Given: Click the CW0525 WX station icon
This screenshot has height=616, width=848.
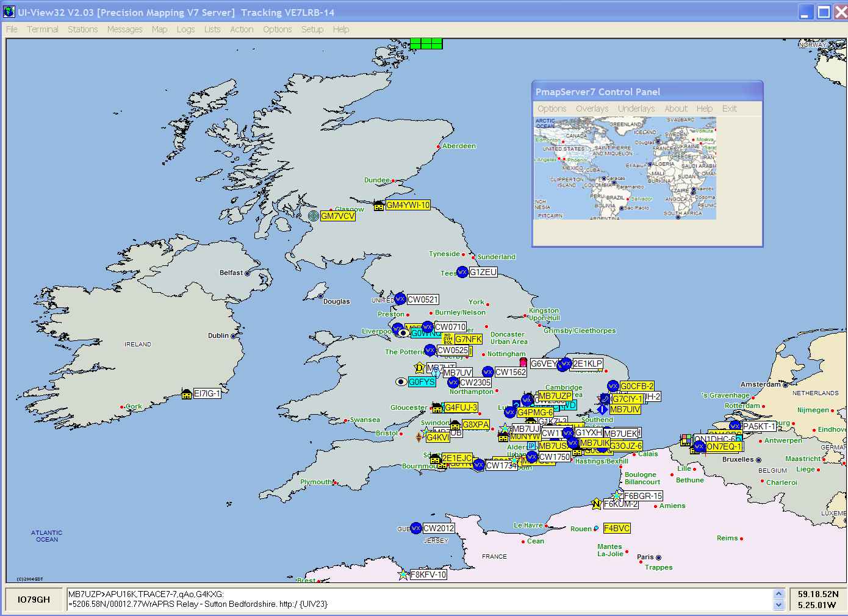Looking at the screenshot, I should [429, 350].
